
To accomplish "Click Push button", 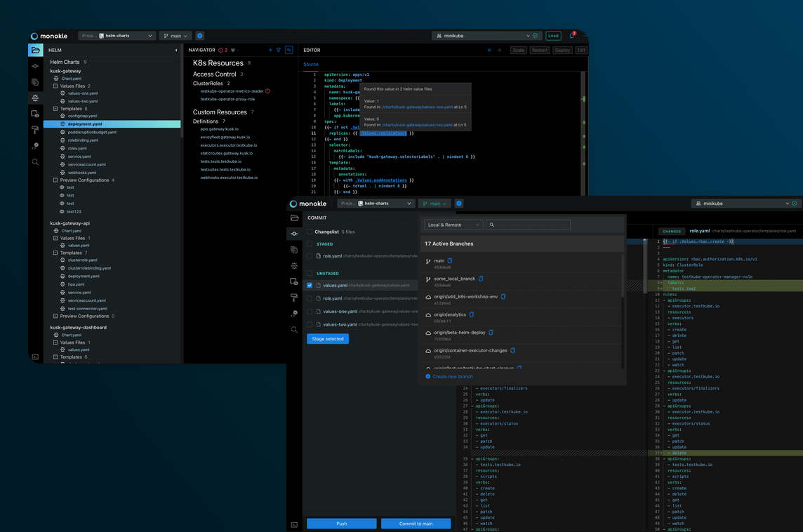I will (x=342, y=524).
